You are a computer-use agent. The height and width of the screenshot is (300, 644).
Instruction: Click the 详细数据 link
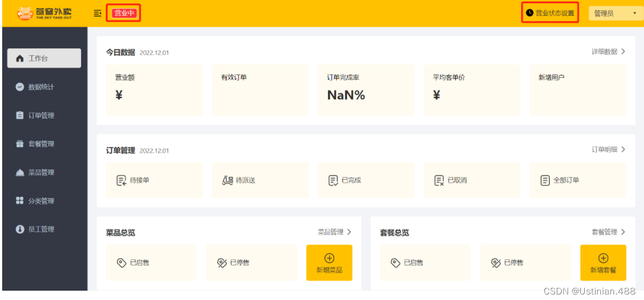pos(604,52)
